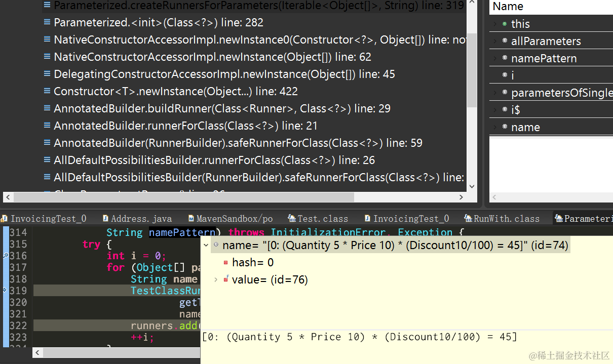Click the local variable icon for 'i'
The image size is (613, 364).
point(505,75)
